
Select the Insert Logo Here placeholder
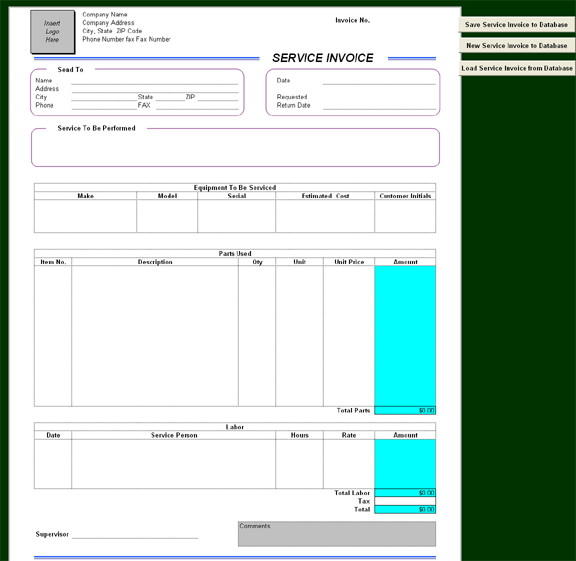click(52, 32)
